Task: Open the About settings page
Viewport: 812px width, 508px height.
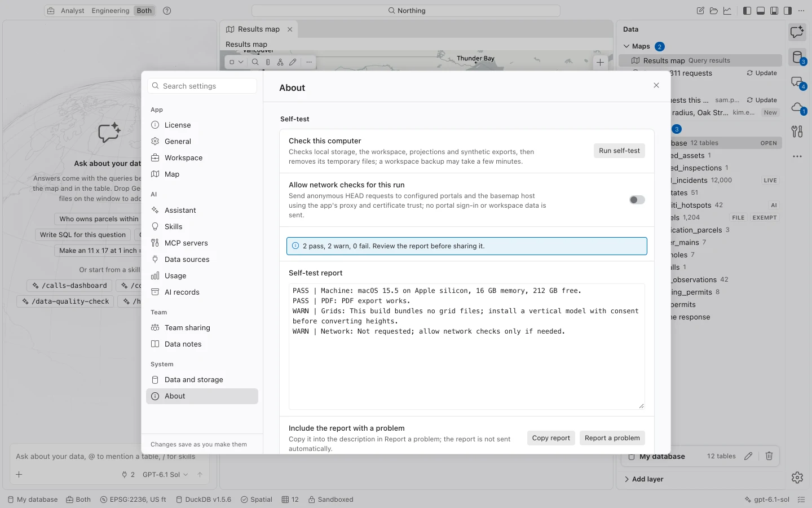Action: point(202,396)
